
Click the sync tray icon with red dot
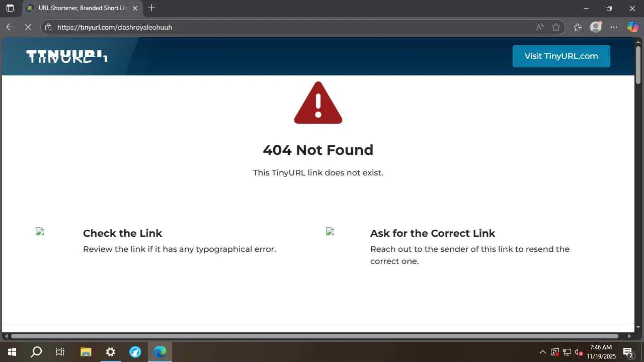555,352
